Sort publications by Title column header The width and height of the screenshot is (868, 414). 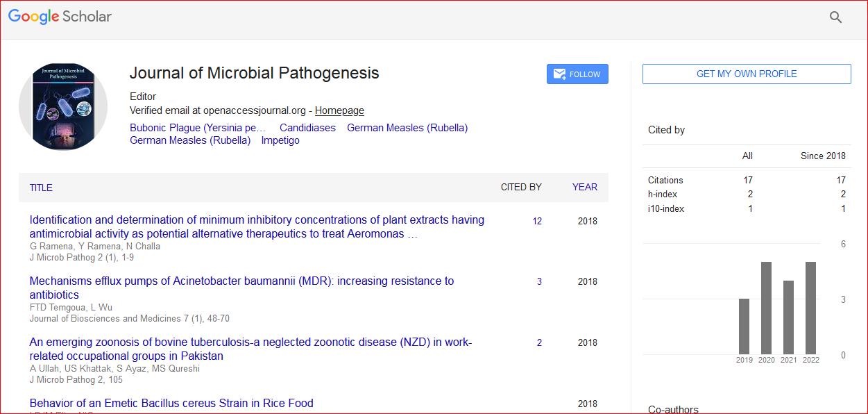(41, 188)
